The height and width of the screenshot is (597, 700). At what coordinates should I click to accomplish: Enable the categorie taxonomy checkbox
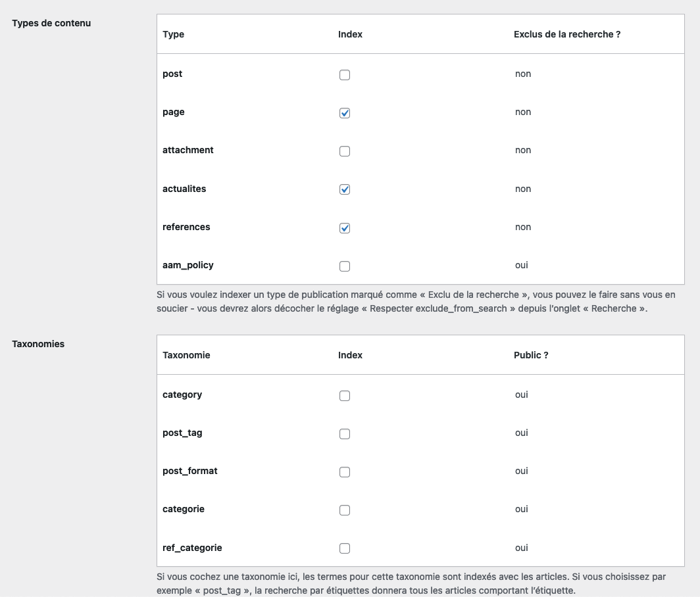(345, 510)
